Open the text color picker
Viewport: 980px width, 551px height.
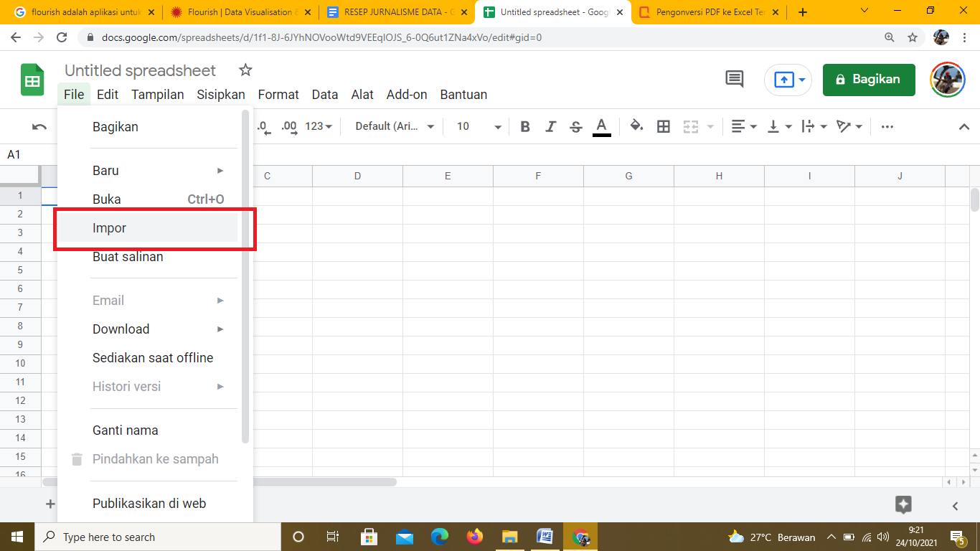[602, 127]
